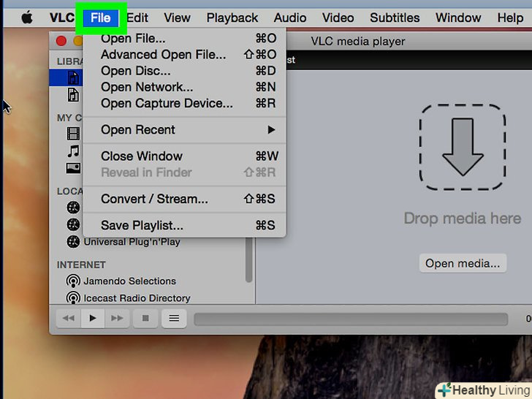This screenshot has height=399, width=532.
Task: Select Save Playlist menu entry
Action: (184, 225)
